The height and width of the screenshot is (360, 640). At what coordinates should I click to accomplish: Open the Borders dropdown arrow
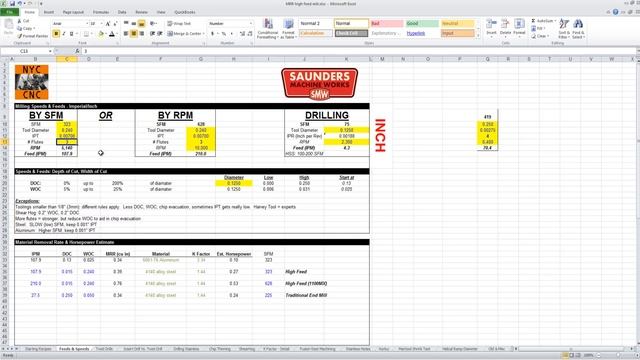pos(91,34)
